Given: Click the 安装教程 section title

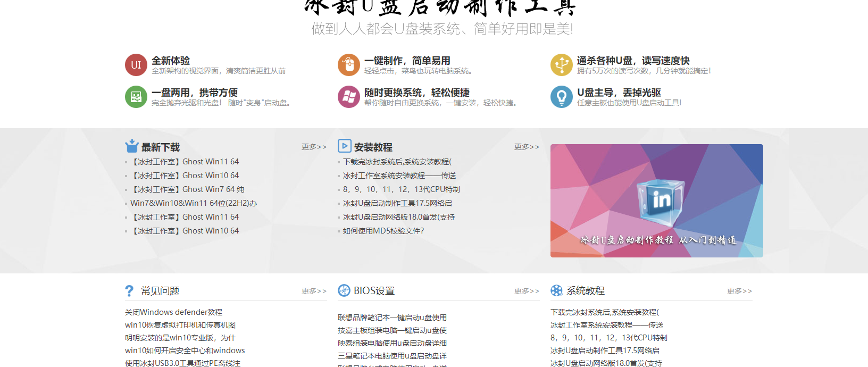Looking at the screenshot, I should point(373,147).
